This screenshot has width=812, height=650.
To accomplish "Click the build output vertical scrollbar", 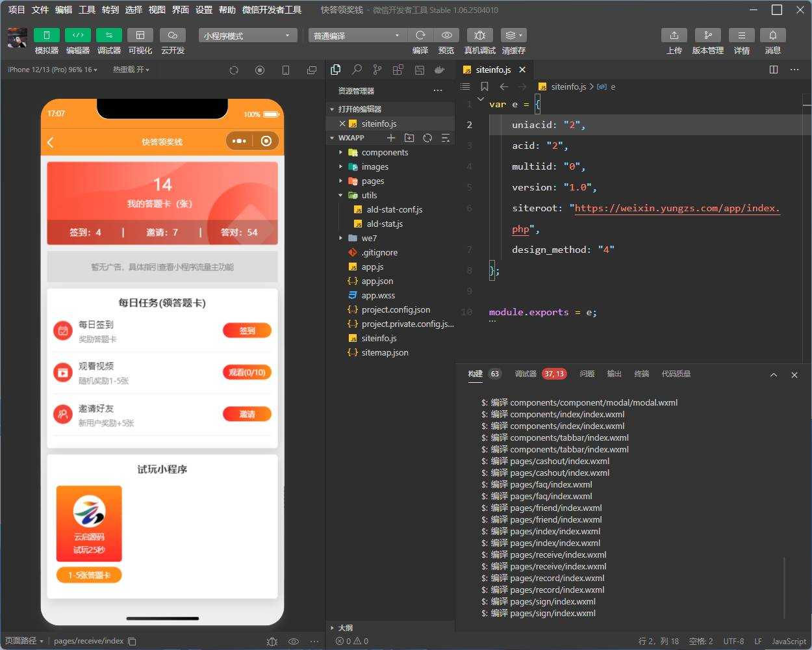I will [785, 588].
